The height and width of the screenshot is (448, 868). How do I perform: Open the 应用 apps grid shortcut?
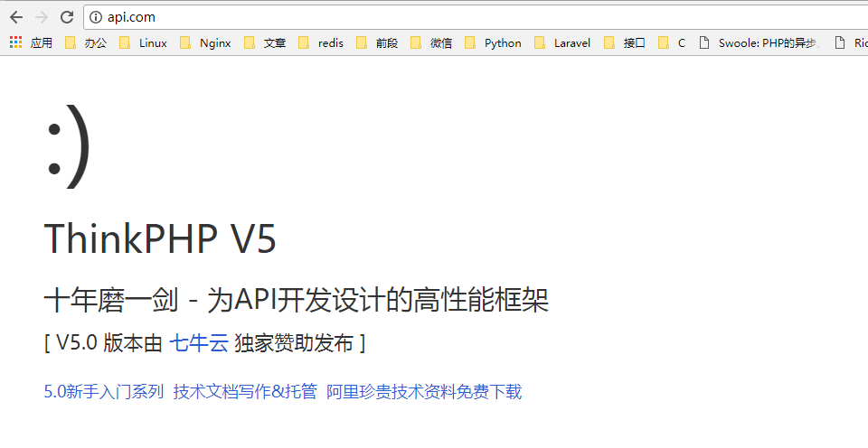[31, 42]
